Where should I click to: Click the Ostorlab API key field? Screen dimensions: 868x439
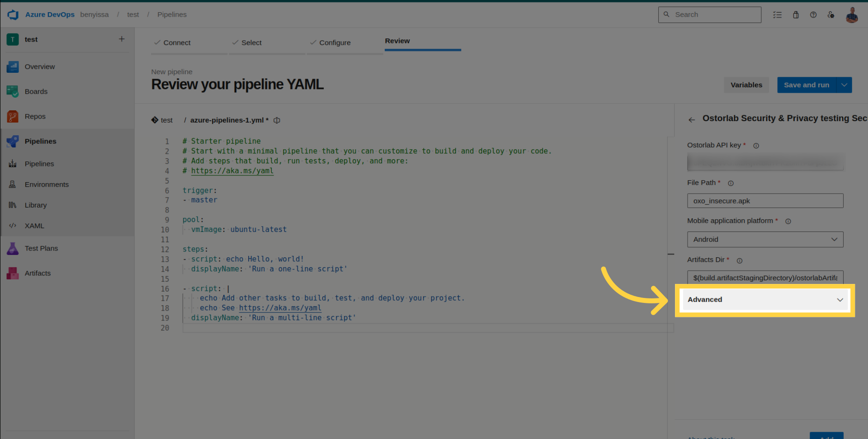[x=765, y=162]
